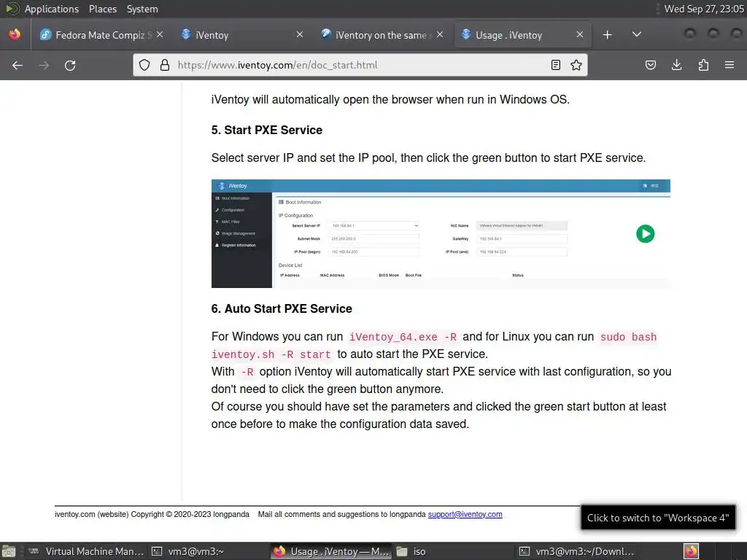Click the "6. Auto Start PXE Service" heading
Screen dimensions: 747x560
coord(282,308)
